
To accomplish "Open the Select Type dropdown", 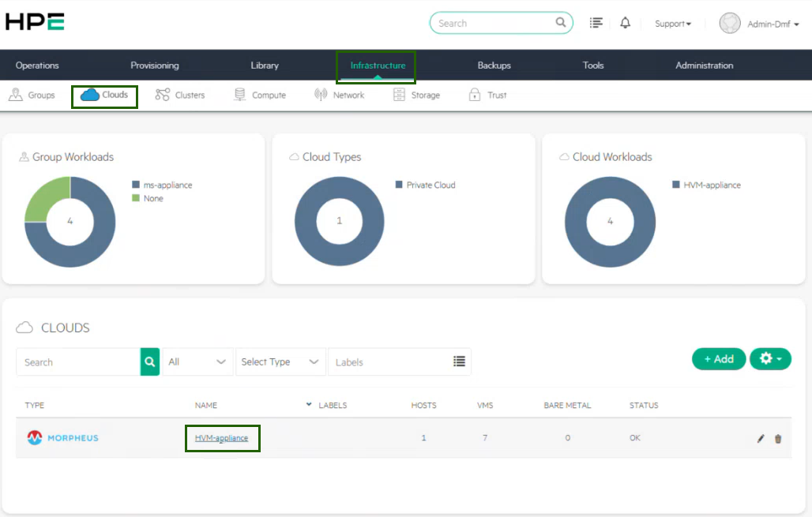I will [x=280, y=362].
